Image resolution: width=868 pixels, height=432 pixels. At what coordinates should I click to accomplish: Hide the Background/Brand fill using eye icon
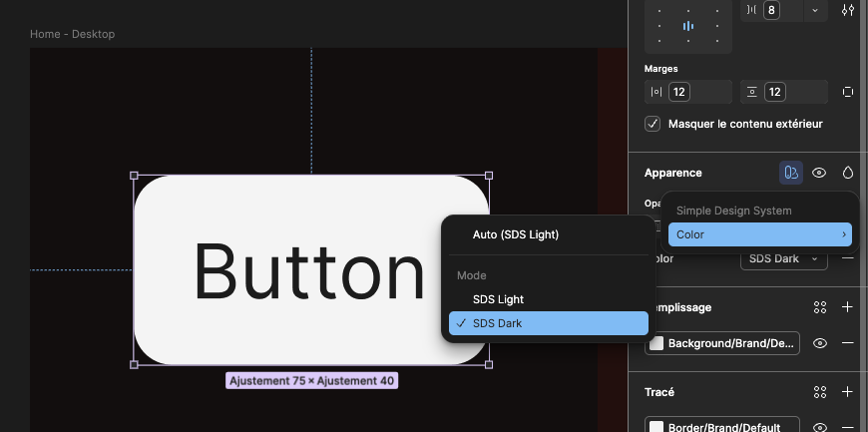click(819, 343)
